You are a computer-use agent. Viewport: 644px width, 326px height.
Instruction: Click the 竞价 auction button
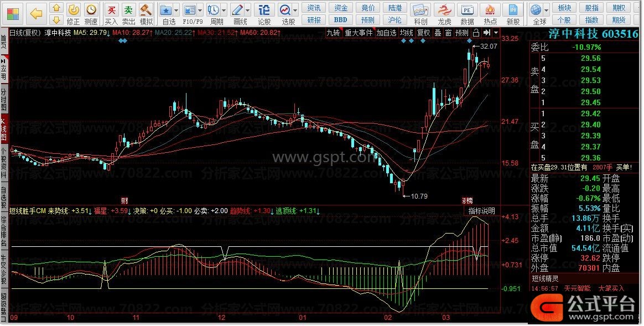pos(368,8)
